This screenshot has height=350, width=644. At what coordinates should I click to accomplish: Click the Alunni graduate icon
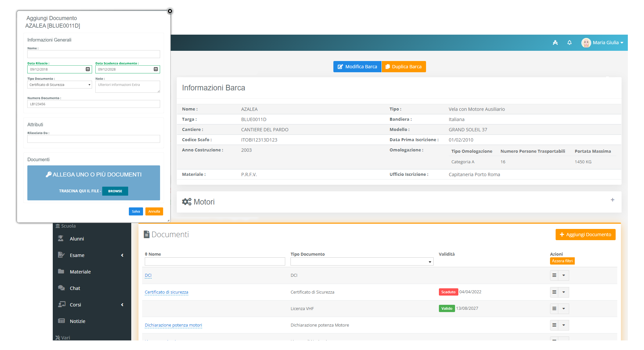(x=61, y=239)
